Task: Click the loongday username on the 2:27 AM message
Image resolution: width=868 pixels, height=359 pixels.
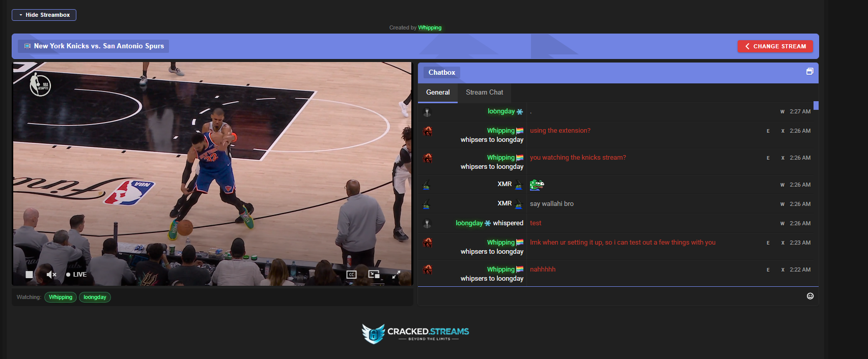Action: (x=501, y=111)
